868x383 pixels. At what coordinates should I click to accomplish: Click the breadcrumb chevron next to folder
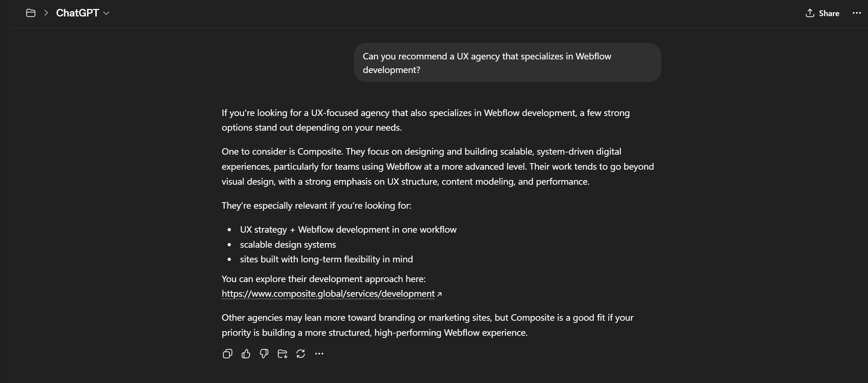point(46,13)
